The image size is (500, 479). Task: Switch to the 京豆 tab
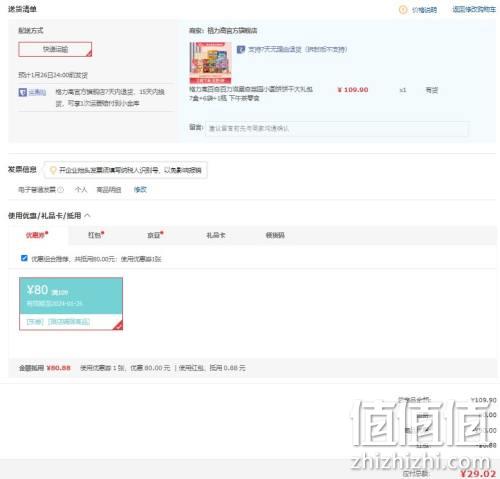pyautogui.click(x=155, y=235)
